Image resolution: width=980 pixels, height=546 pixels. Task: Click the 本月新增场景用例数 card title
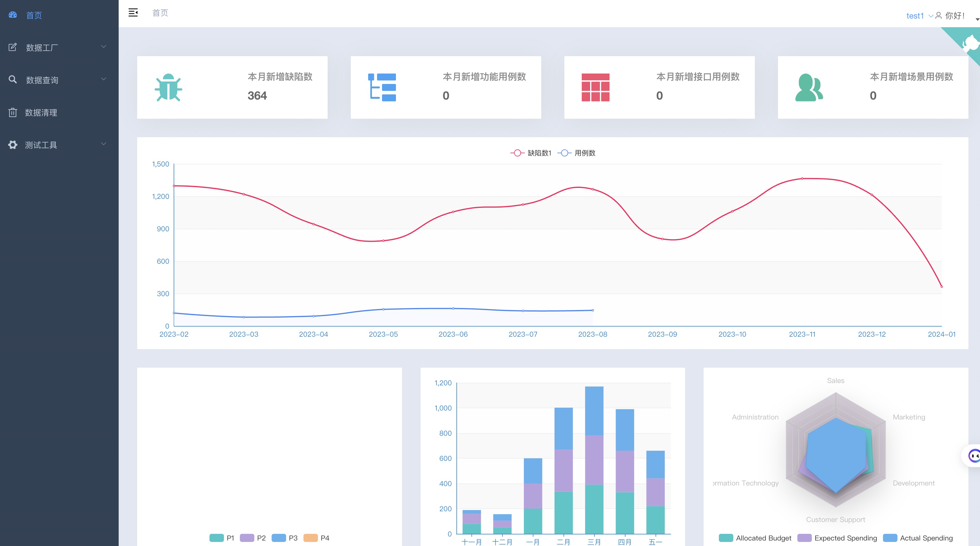911,77
